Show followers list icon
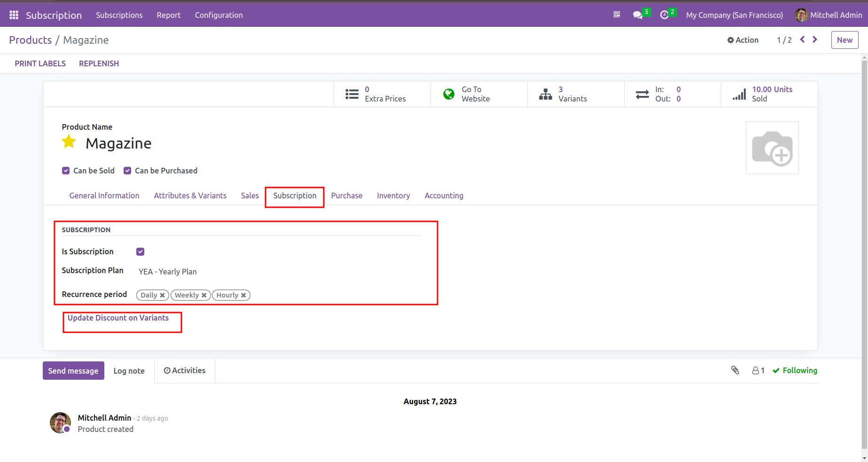Viewport: 868px width, 462px height. click(x=758, y=370)
